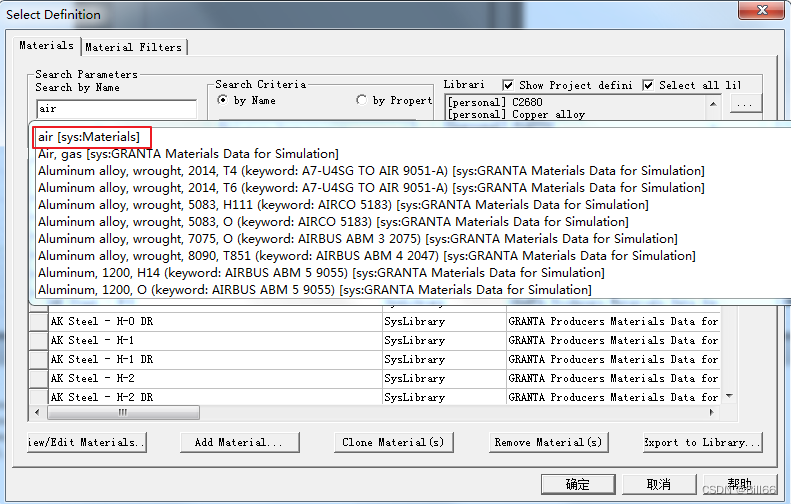Choose Aluminum, 1200, O suggestion
This screenshot has height=504, width=791.
point(314,290)
